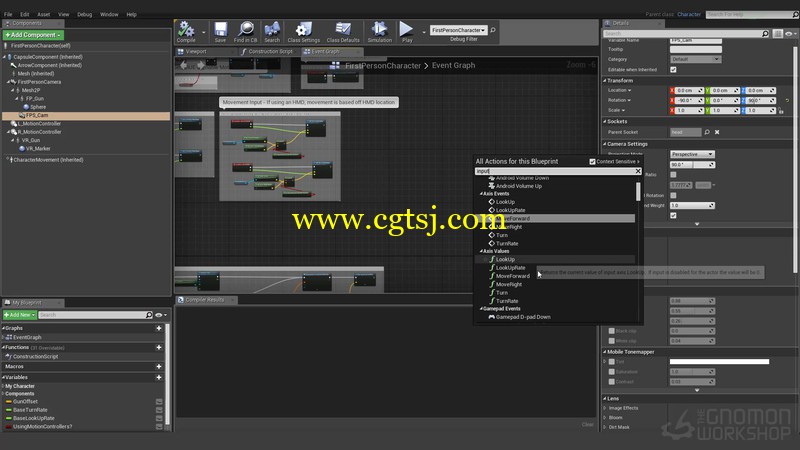Navigate forward in the Event Graph
This screenshot has height=450, width=800.
click(x=201, y=65)
